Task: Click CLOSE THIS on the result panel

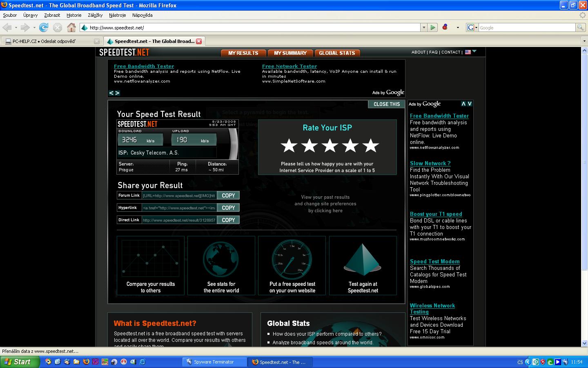Action: click(387, 104)
